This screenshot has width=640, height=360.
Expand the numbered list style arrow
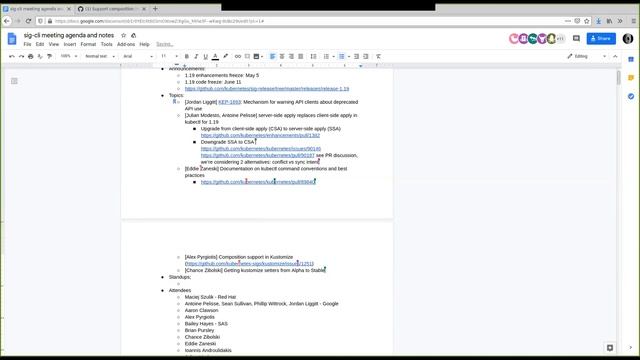333,56
